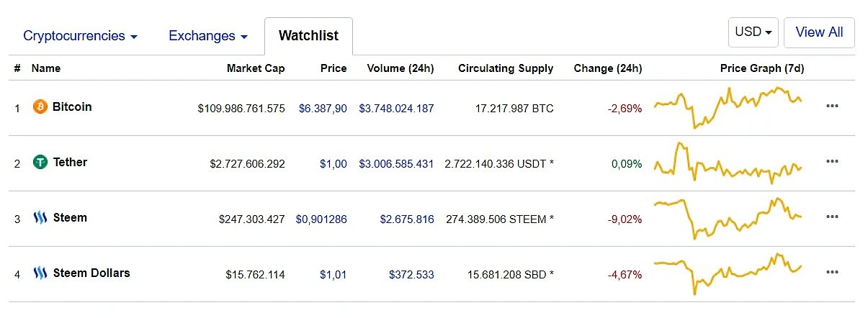Open the Steem Dollars name link
The image size is (868, 318).
tap(91, 273)
